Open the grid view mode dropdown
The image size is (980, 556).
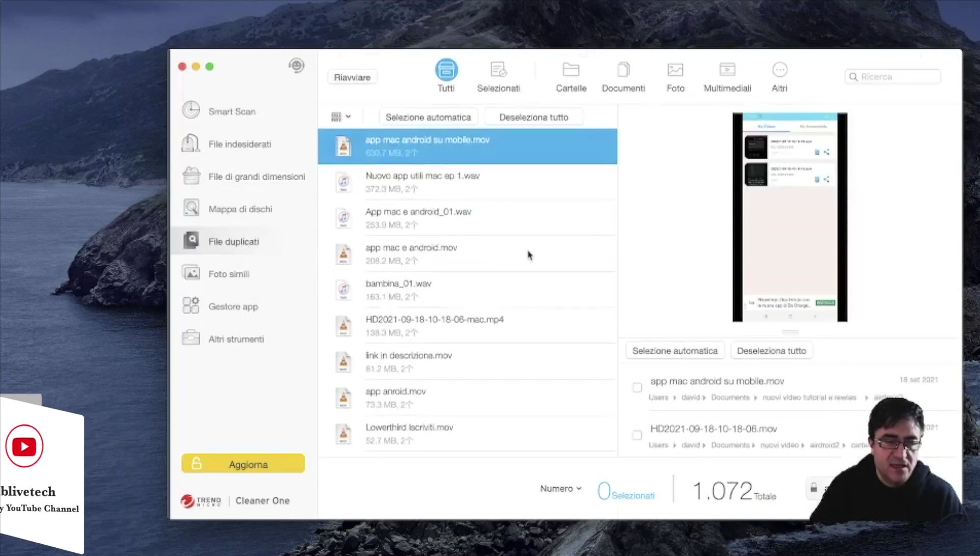(x=341, y=117)
